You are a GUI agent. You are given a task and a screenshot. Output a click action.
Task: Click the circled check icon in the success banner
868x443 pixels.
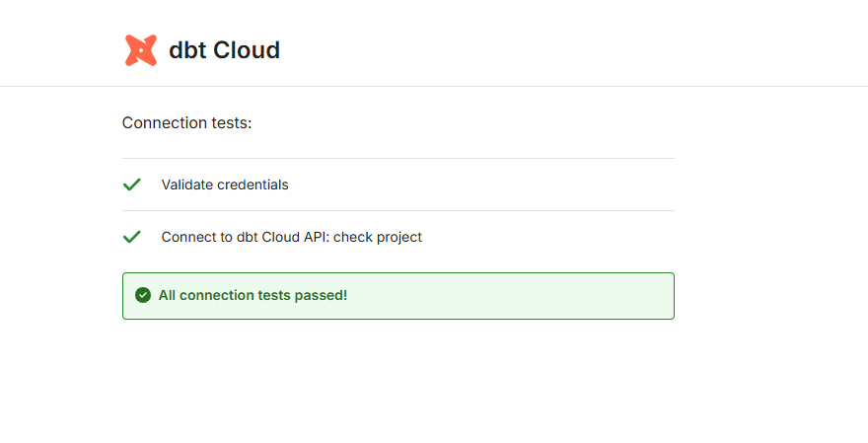[x=143, y=295]
